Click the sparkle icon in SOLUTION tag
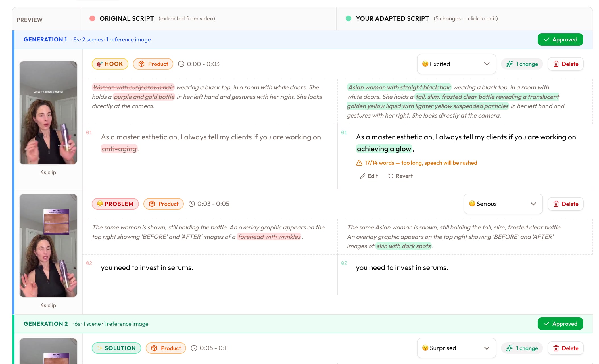This screenshot has width=599, height=364. click(x=100, y=348)
